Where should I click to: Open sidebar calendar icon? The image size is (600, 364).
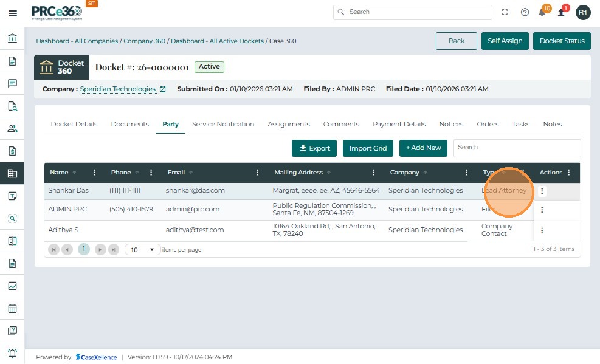tap(12, 308)
